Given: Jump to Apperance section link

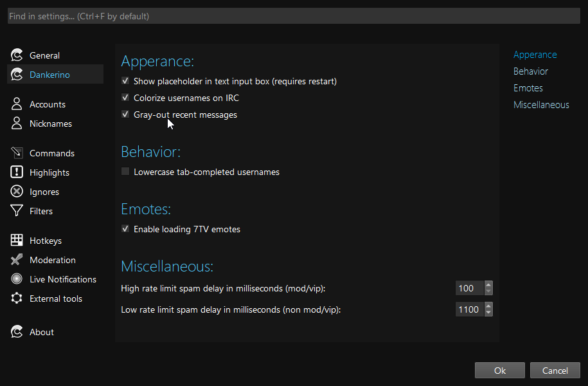Looking at the screenshot, I should tap(535, 55).
